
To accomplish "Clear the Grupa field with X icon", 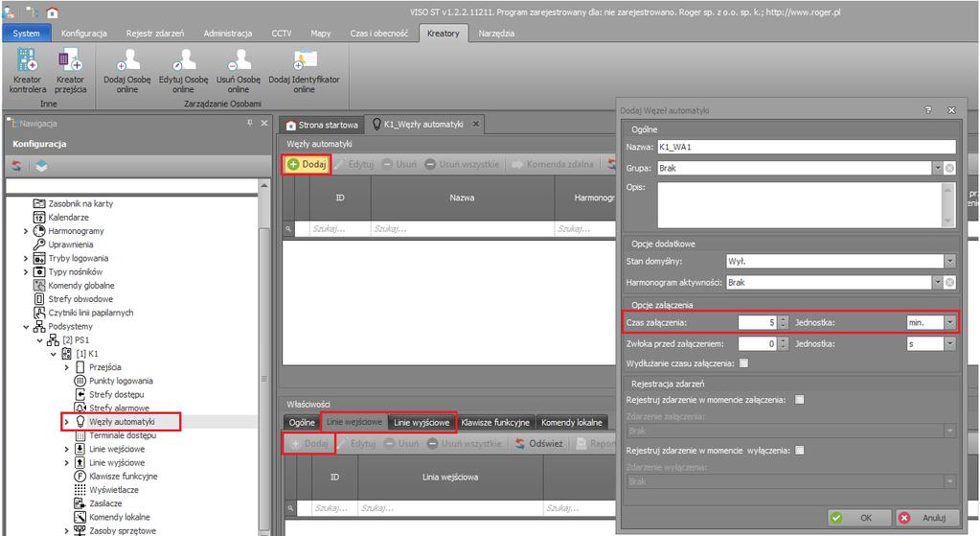I will [949, 168].
